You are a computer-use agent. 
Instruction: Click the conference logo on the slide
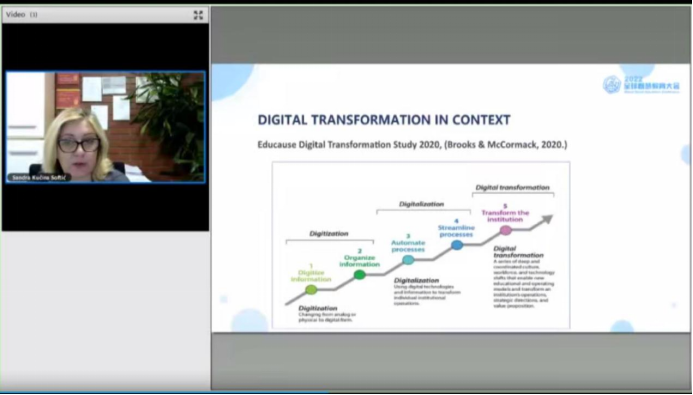[641, 84]
